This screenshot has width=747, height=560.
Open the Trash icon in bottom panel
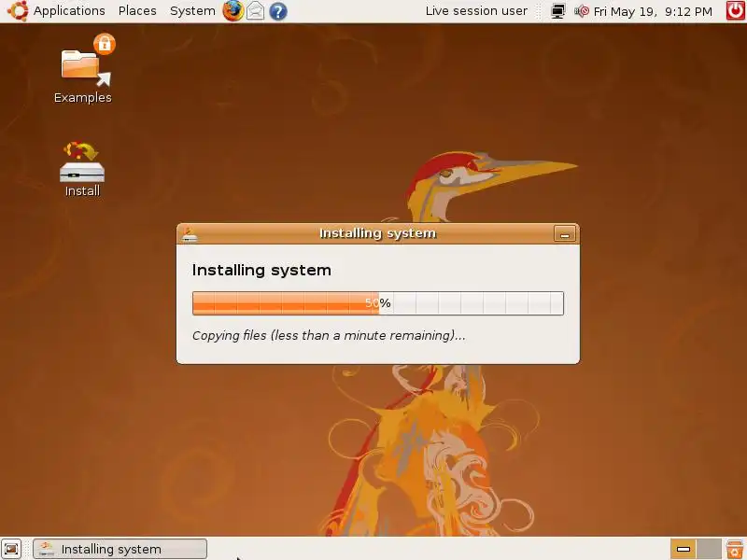[735, 549]
